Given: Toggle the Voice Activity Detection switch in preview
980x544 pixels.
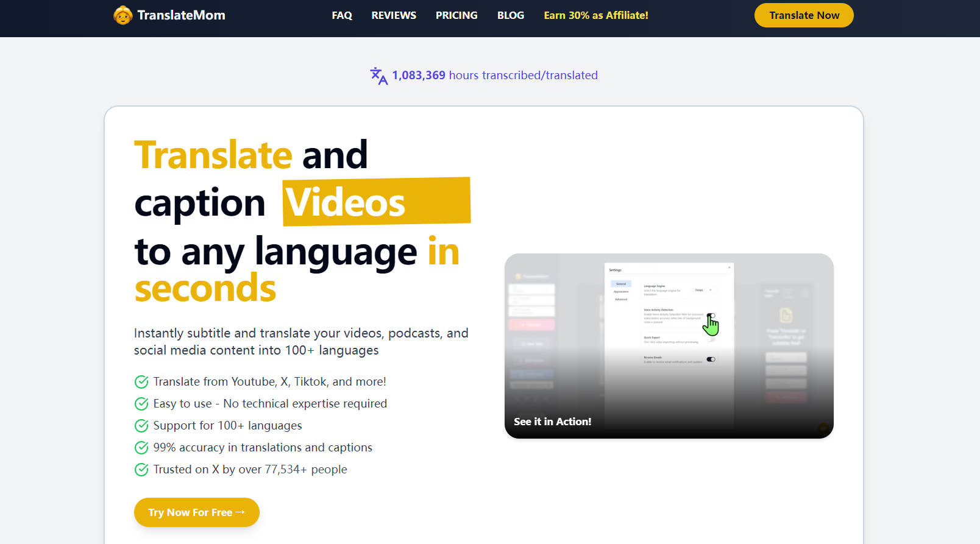Looking at the screenshot, I should coord(711,316).
